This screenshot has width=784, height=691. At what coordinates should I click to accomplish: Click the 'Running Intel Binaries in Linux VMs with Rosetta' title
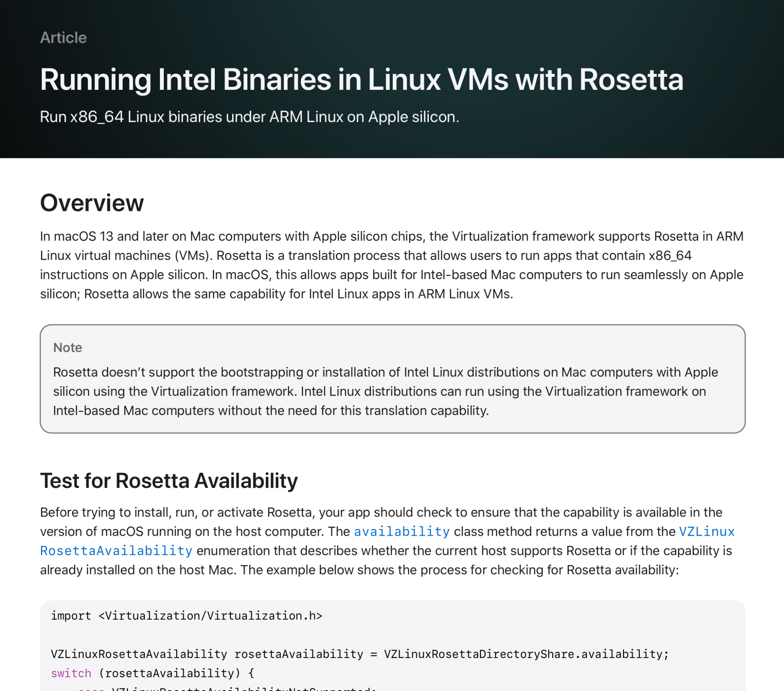pos(361,80)
